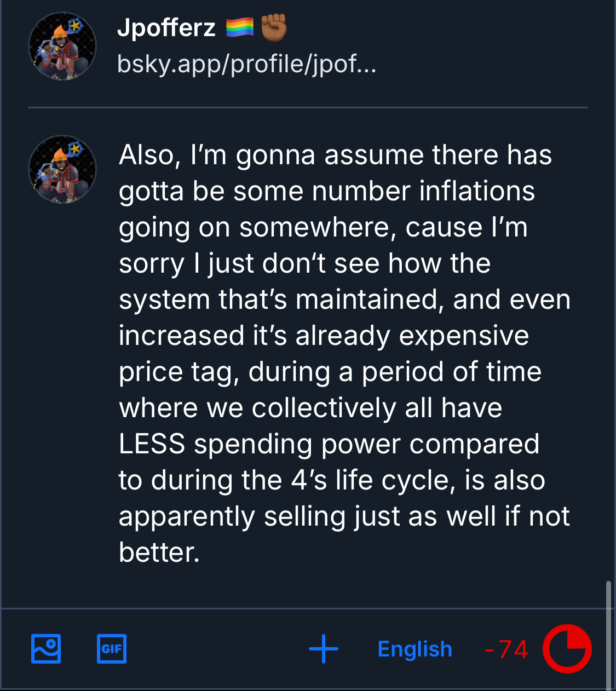Place cursor at the word "Also,"

point(150,155)
